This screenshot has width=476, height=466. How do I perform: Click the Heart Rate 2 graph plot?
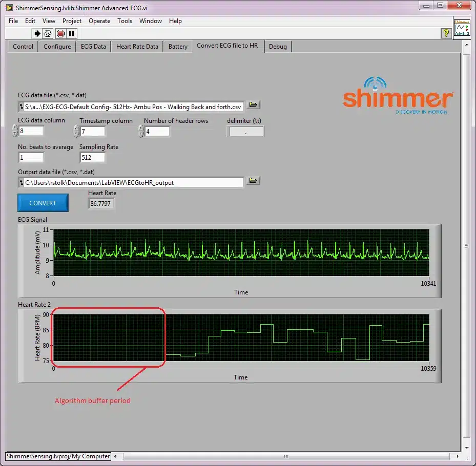point(241,337)
